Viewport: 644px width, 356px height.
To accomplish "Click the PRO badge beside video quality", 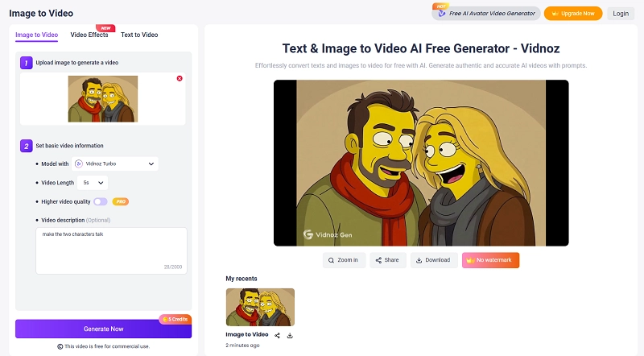I will pyautogui.click(x=120, y=201).
